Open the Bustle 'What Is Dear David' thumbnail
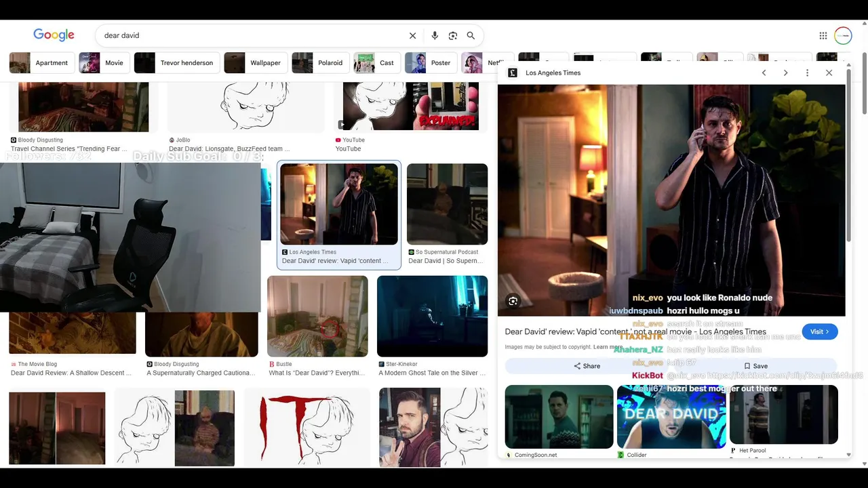Screen dimensions: 868x488 pos(317,316)
